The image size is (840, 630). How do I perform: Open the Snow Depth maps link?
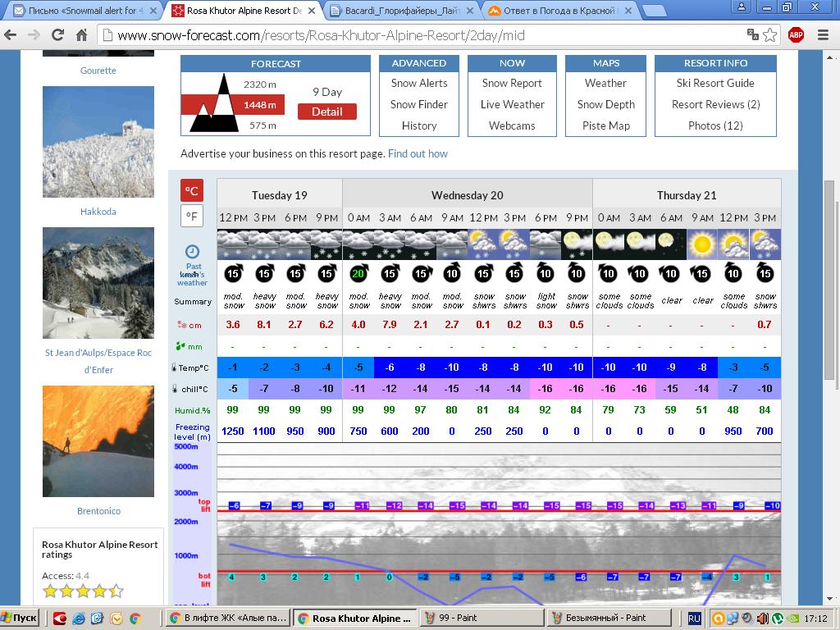(x=606, y=104)
